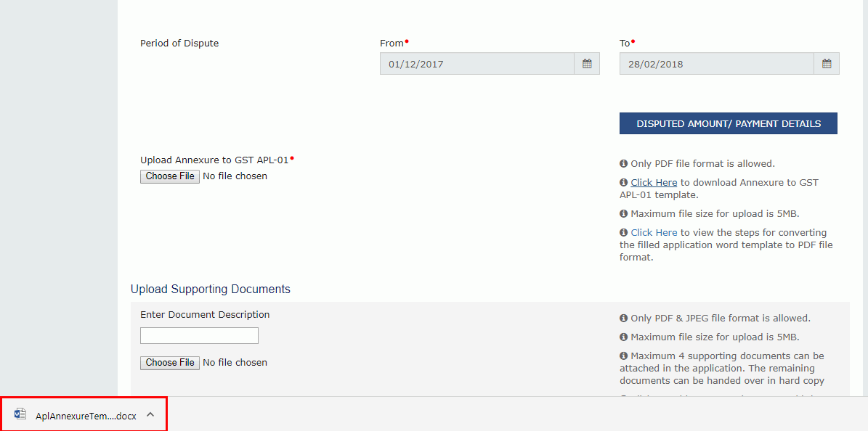The height and width of the screenshot is (431, 868).
Task: Click the document description input box
Action: [x=199, y=335]
